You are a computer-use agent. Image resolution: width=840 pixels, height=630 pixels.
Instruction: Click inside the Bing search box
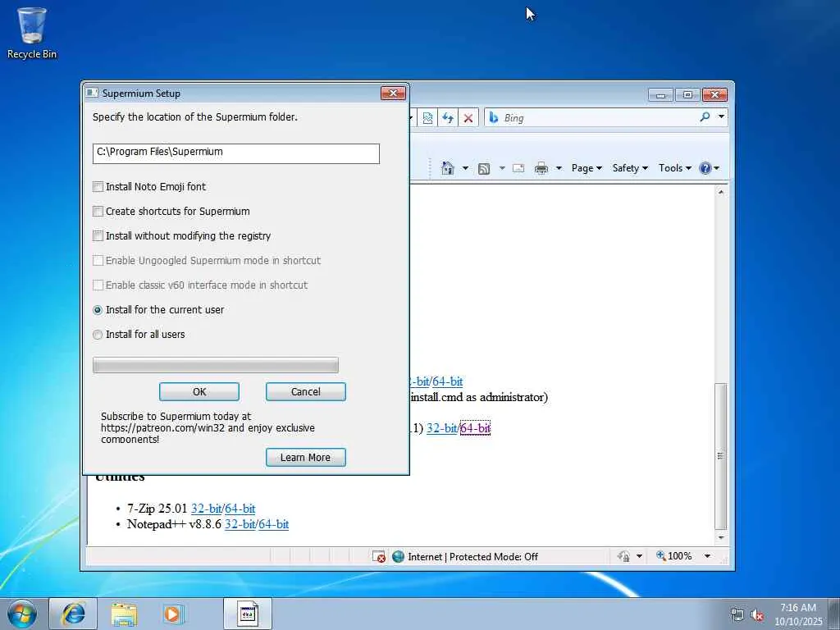pyautogui.click(x=599, y=118)
